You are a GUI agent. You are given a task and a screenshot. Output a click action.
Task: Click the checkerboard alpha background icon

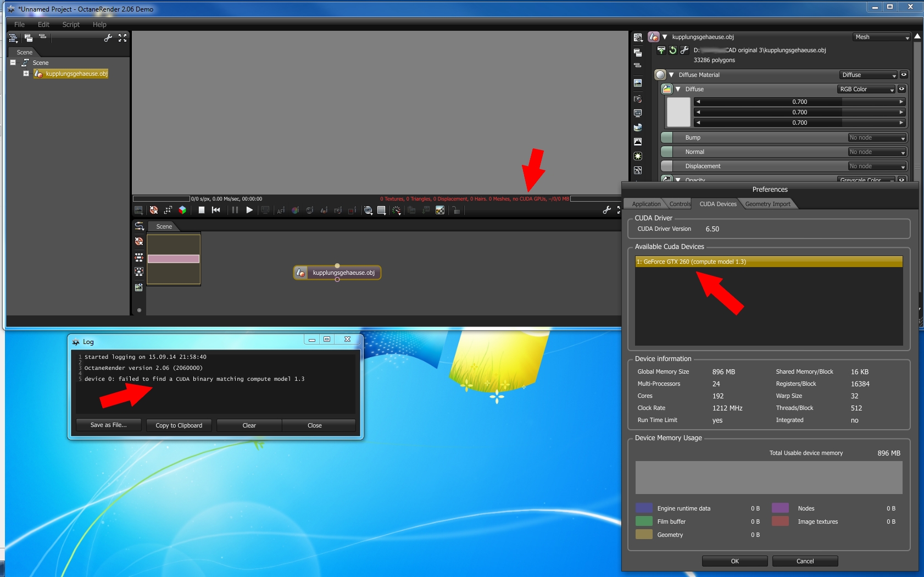tap(440, 210)
